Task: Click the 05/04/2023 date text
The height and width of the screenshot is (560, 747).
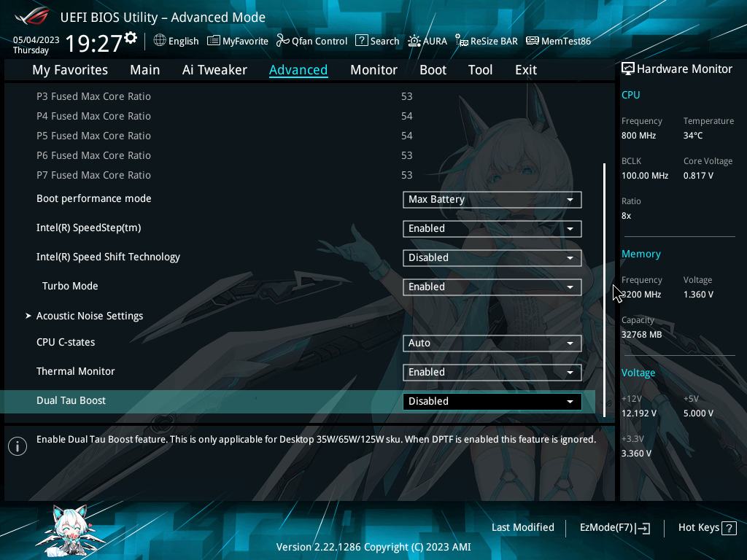Action: pyautogui.click(x=36, y=40)
